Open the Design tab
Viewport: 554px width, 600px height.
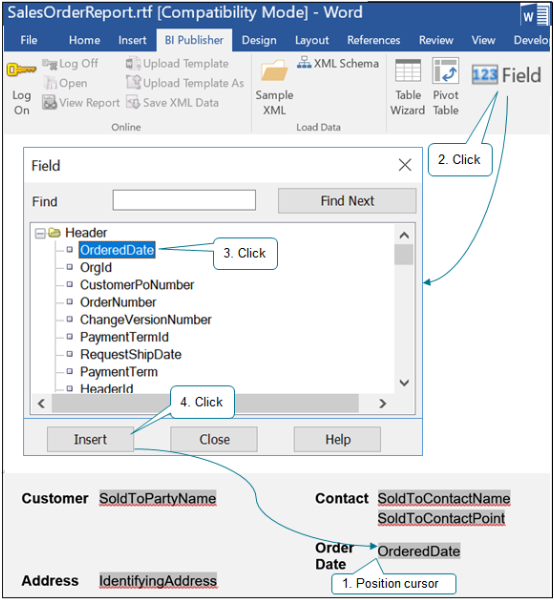point(259,40)
